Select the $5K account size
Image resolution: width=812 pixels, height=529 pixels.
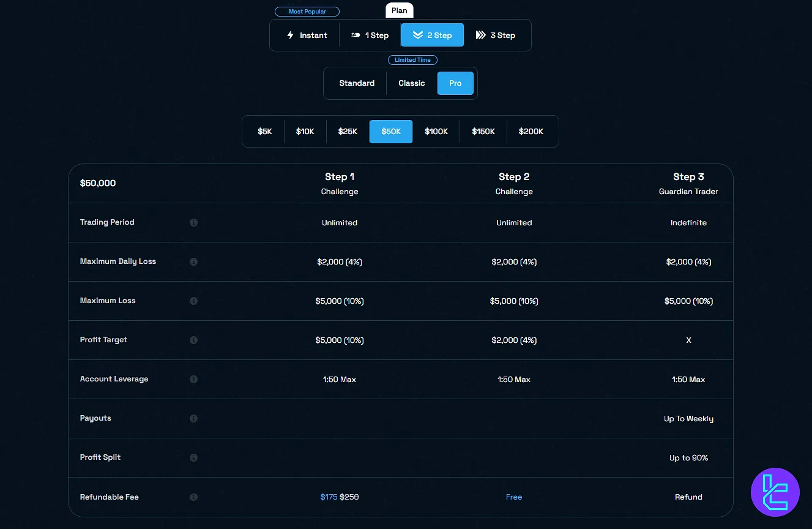[264, 132]
